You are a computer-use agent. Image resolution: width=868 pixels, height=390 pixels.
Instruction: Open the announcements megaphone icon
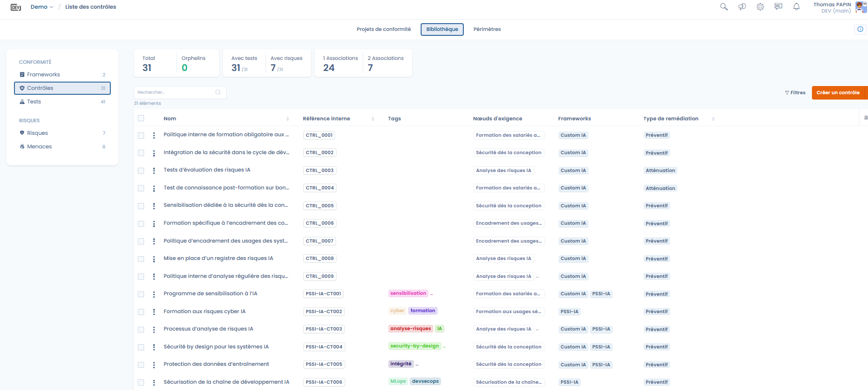[x=742, y=7]
